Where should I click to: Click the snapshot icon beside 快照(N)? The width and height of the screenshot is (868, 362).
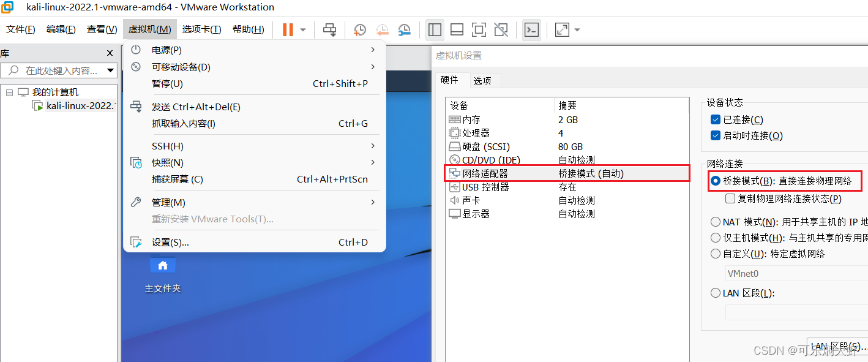click(x=137, y=162)
